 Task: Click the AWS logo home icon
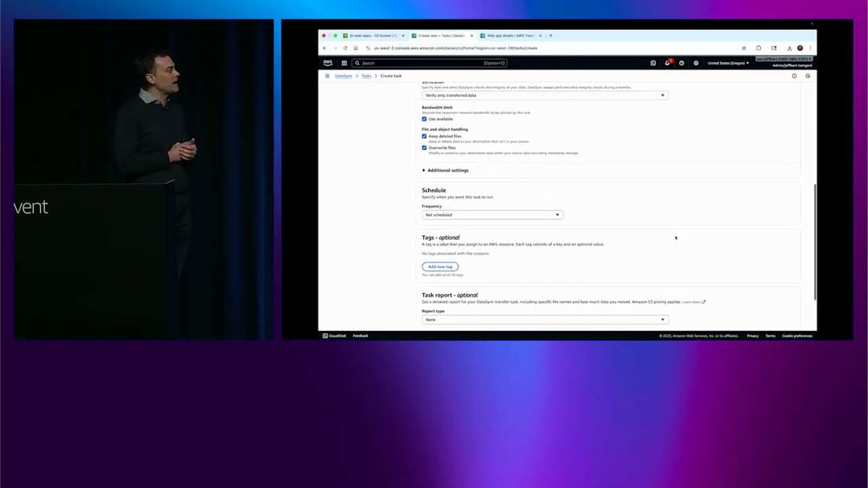[328, 63]
